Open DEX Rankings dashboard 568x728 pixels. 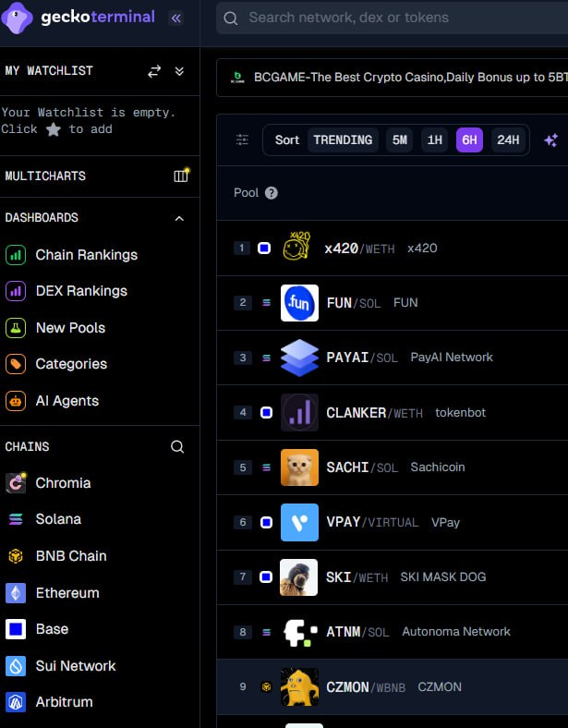(x=81, y=291)
